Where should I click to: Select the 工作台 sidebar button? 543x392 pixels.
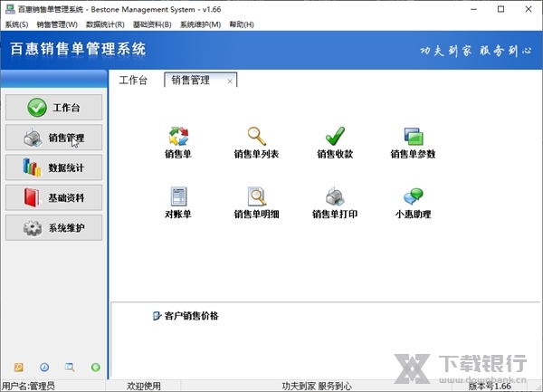53,108
